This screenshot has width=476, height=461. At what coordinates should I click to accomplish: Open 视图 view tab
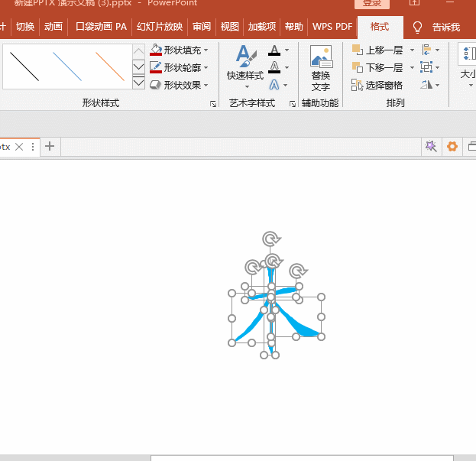(x=229, y=27)
